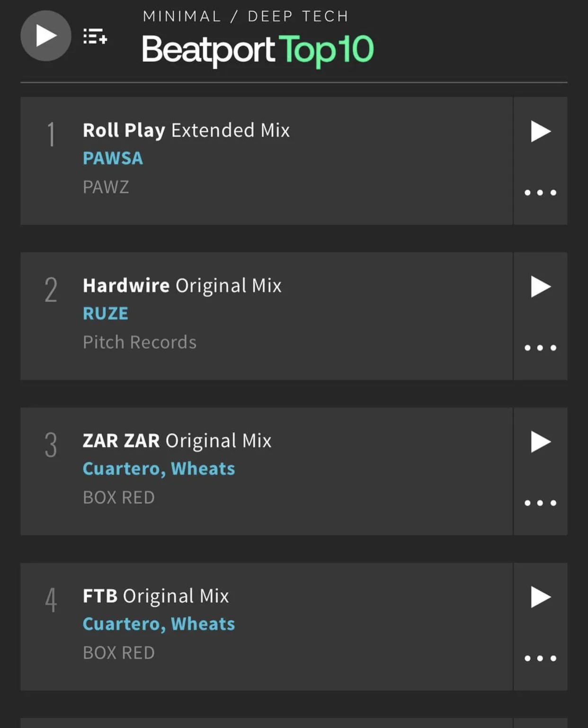
Task: Add Top 10 chart to queue icon
Action: pyautogui.click(x=95, y=36)
